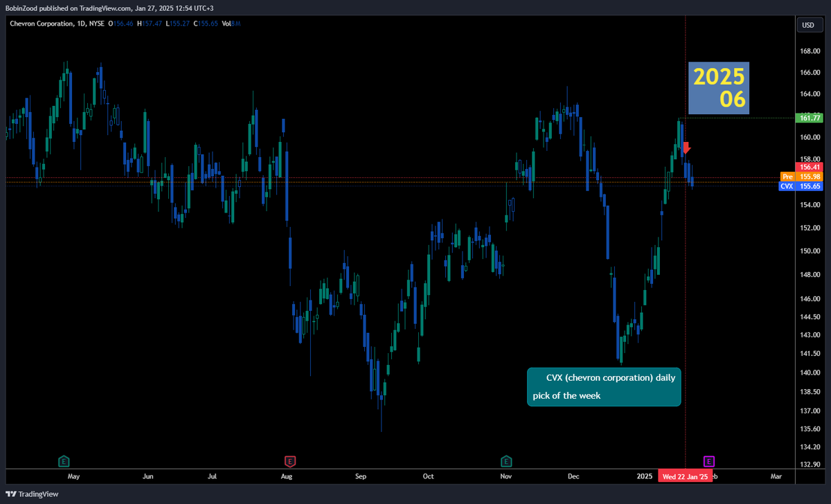This screenshot has width=831, height=504.
Task: Click the 148.00 price axis label
Action: click(810, 275)
